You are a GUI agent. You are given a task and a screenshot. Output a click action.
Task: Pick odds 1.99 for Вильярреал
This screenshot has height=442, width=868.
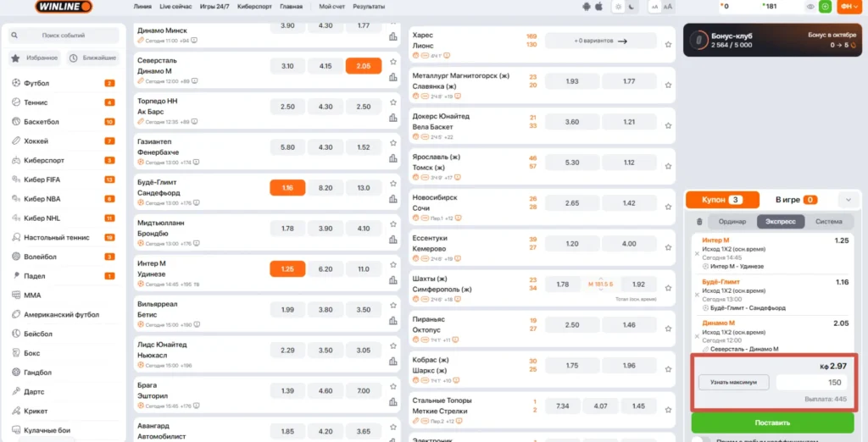pos(287,310)
